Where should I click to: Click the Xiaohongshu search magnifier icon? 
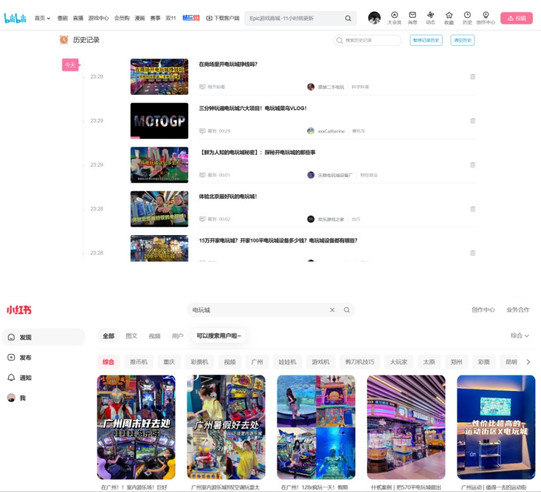(x=347, y=310)
